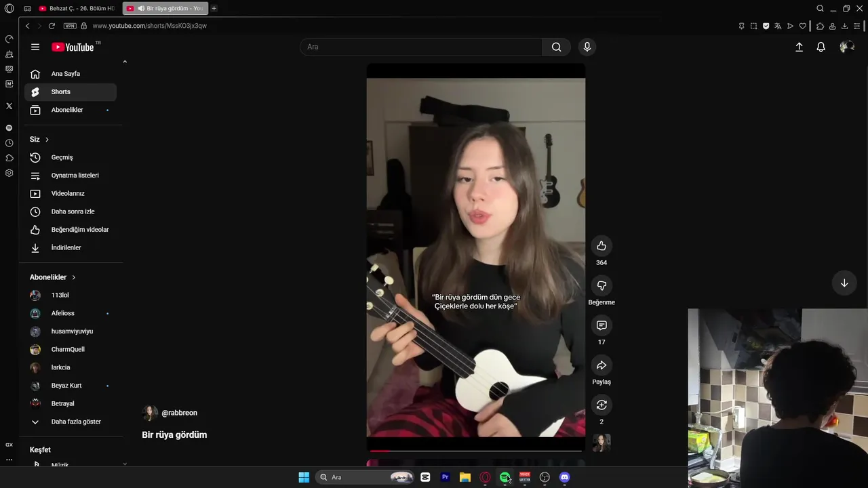Open the notifications bell
Screen dimensions: 868x488
tap(821, 47)
